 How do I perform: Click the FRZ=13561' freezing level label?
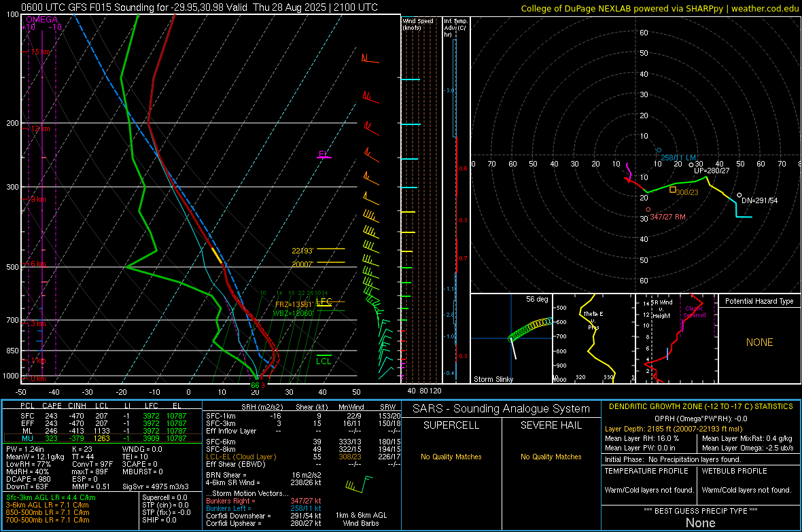[x=294, y=305]
